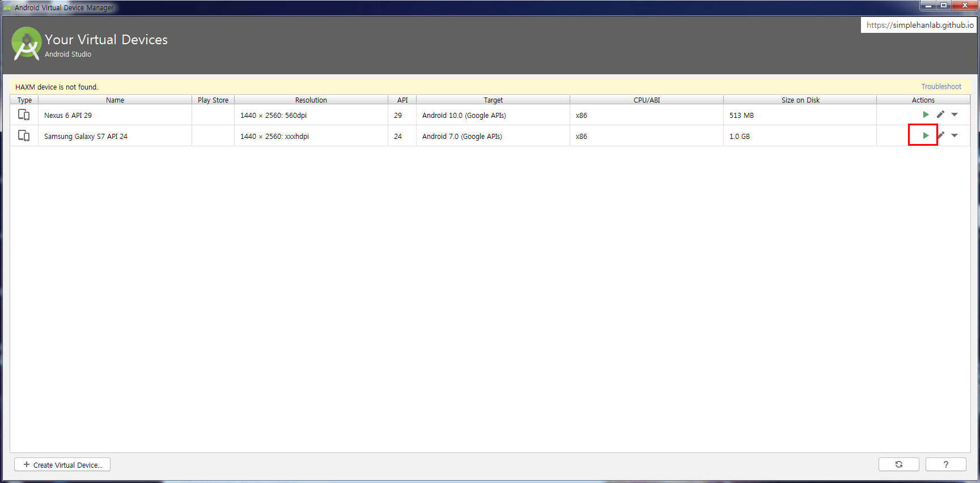980x483 pixels.
Task: Click the 1.0 GB size cell
Action: pyautogui.click(x=800, y=136)
